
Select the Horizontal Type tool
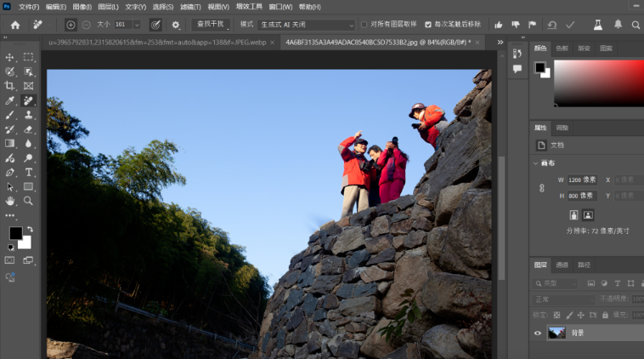tap(28, 173)
